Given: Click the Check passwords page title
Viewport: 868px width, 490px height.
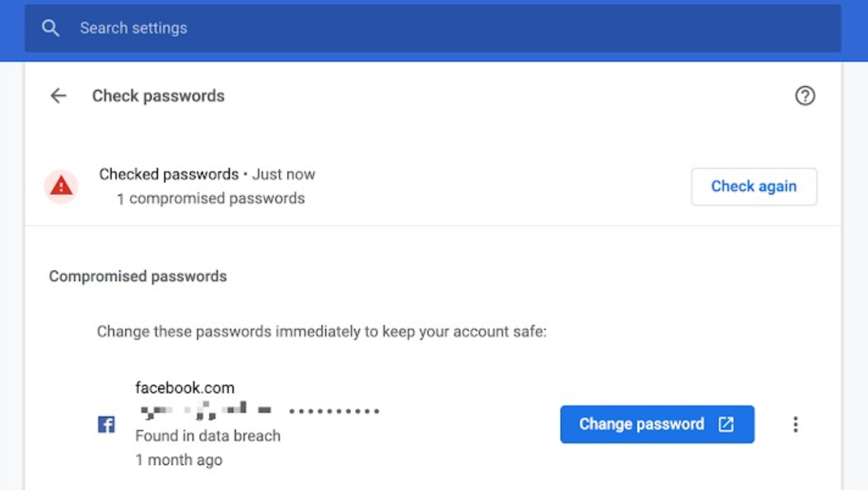Looking at the screenshot, I should pos(158,96).
